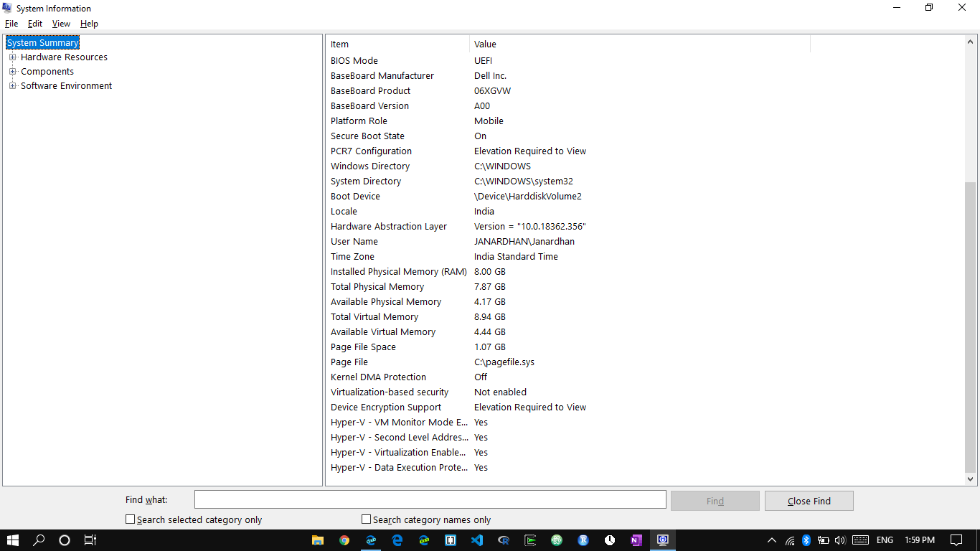Viewport: 980px width, 551px height.
Task: Click the System Information title bar icon
Action: tap(7, 8)
